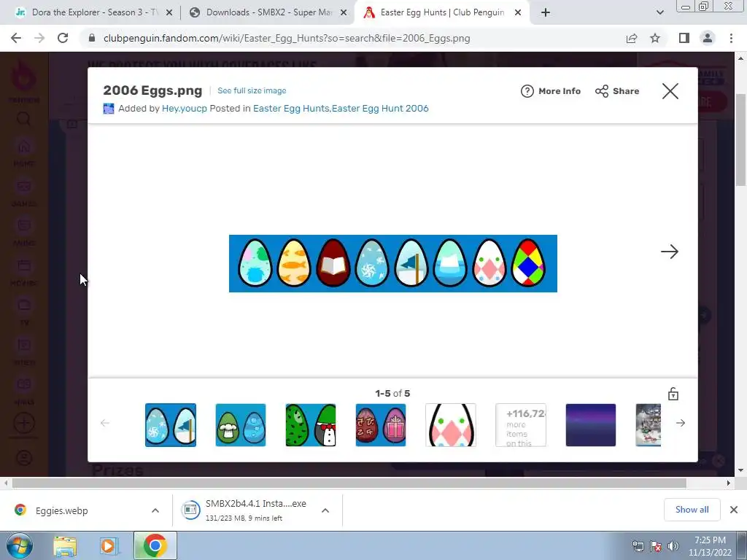Open the +116,72 more items tile
This screenshot has width=747, height=560.
coord(521,425)
